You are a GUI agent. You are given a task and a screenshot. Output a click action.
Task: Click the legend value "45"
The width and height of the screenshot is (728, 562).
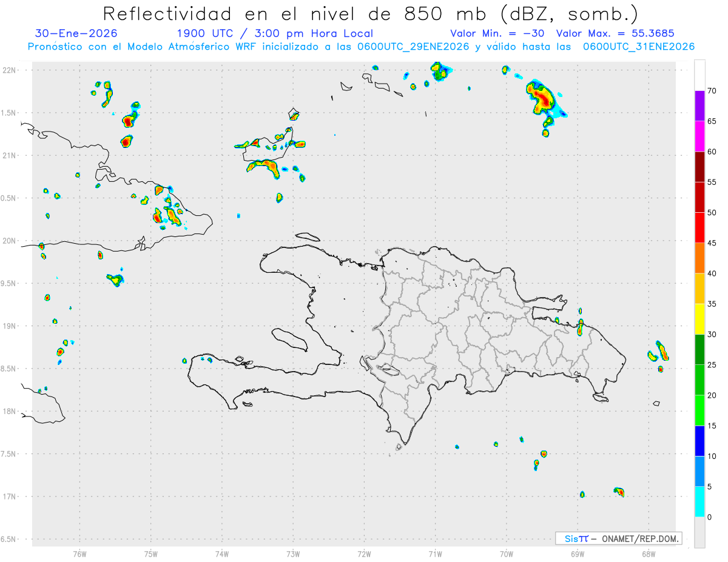point(713,243)
